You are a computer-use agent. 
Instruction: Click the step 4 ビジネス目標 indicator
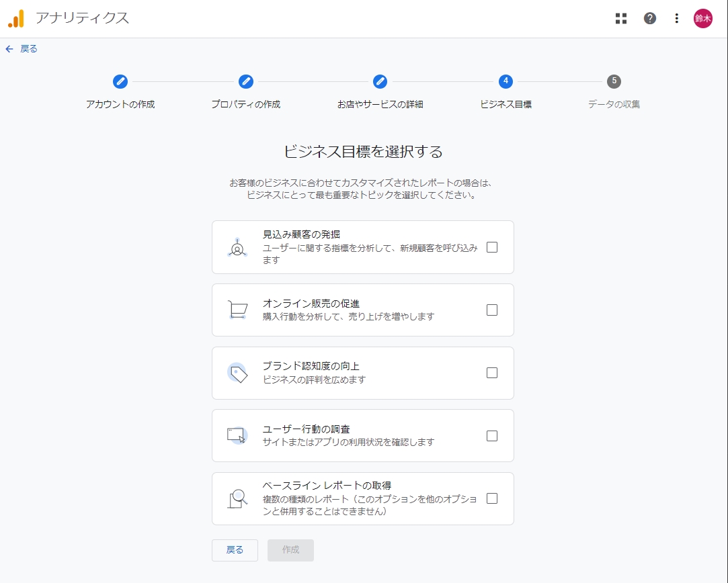pyautogui.click(x=505, y=81)
